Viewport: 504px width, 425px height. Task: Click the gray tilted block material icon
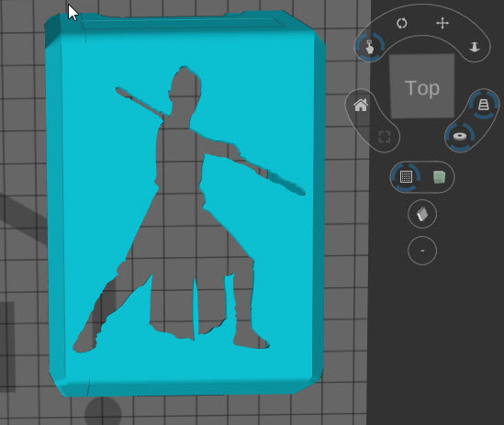tap(422, 214)
